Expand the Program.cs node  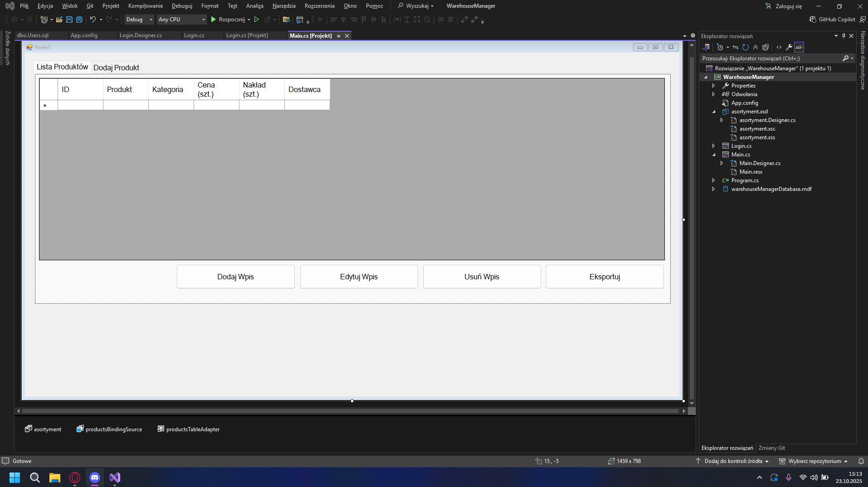pos(713,180)
